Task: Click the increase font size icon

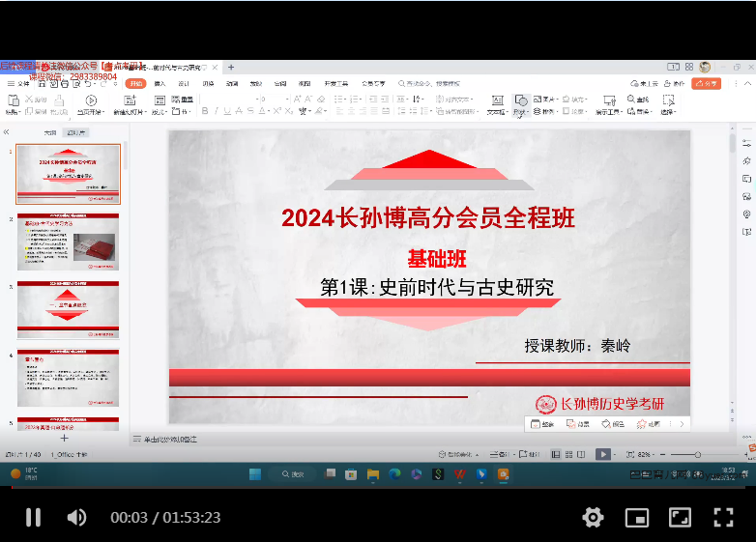Action: [x=297, y=100]
